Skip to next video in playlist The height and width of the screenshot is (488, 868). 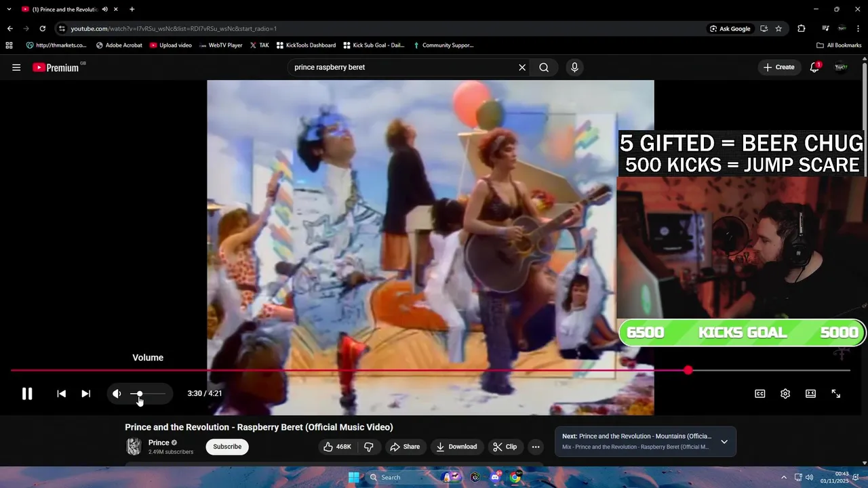click(x=86, y=394)
